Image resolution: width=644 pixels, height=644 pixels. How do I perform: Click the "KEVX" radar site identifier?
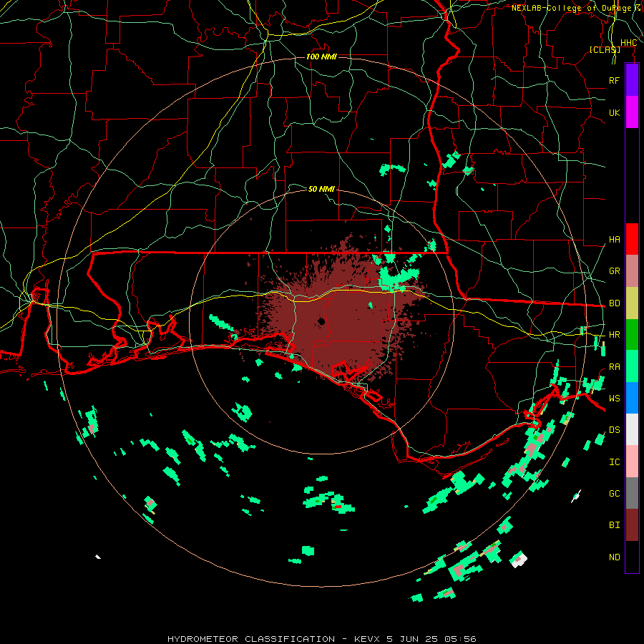click(x=368, y=639)
